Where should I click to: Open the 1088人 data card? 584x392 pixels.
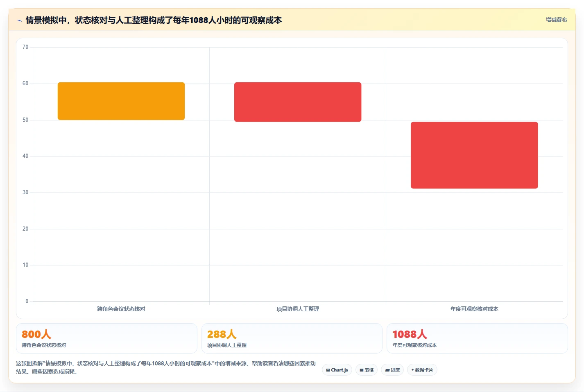point(477,338)
